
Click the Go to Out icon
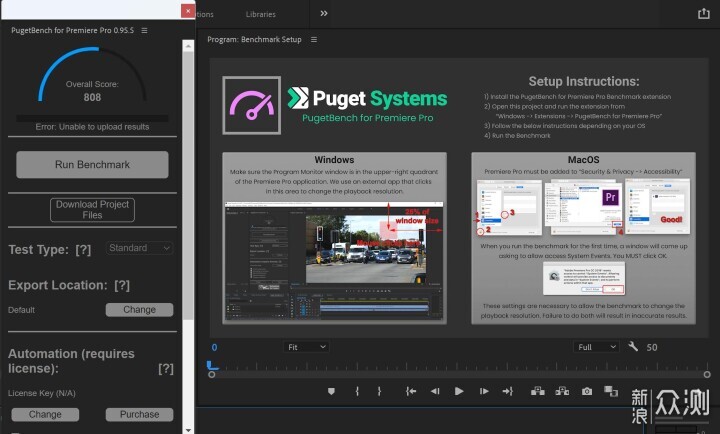coord(507,391)
